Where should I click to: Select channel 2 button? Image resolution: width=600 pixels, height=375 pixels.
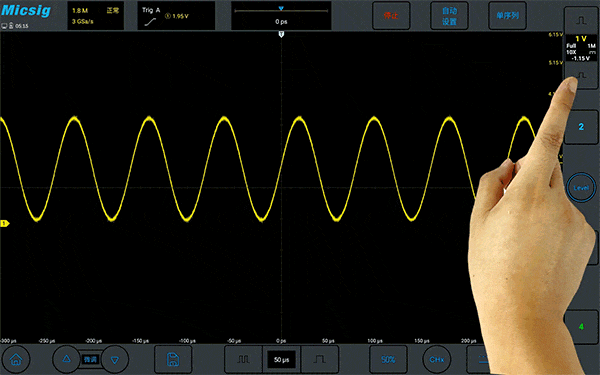581,127
